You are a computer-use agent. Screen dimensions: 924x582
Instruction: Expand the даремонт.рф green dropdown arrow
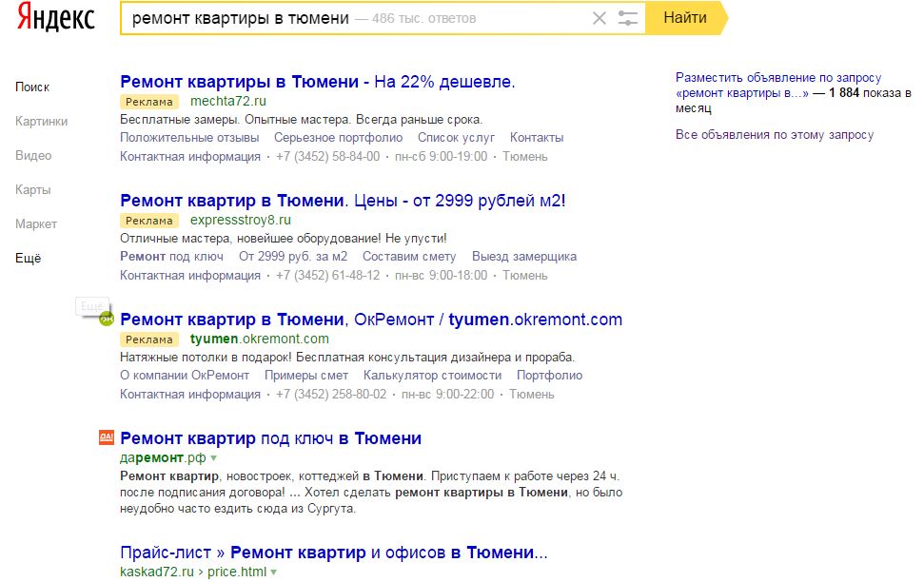214,458
